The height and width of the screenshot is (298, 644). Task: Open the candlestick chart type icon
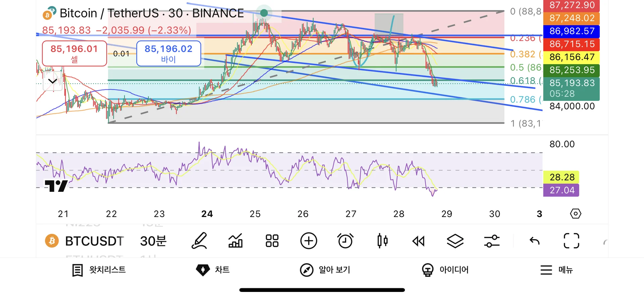(382, 241)
